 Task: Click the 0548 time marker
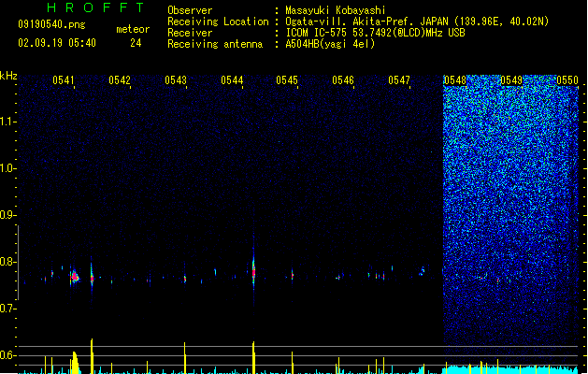[x=455, y=80]
